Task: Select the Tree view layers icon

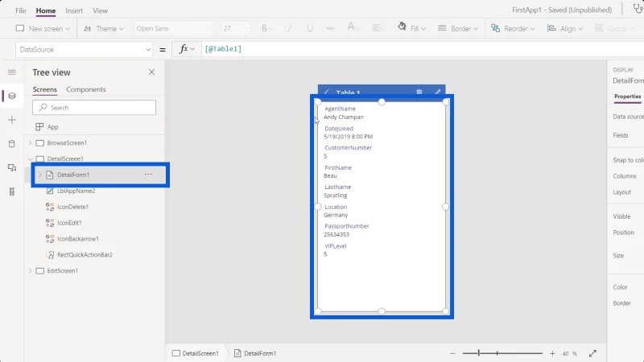Action: (12, 96)
